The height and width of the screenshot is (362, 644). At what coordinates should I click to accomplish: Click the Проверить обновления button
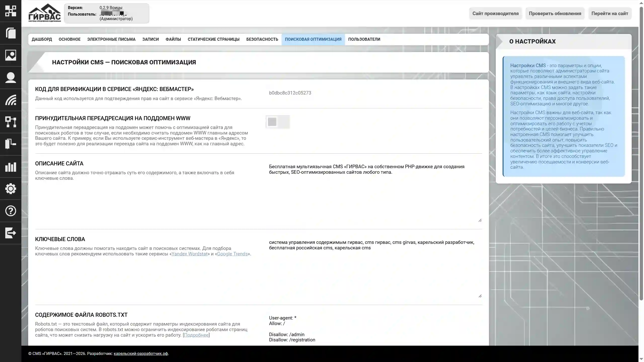(x=555, y=13)
